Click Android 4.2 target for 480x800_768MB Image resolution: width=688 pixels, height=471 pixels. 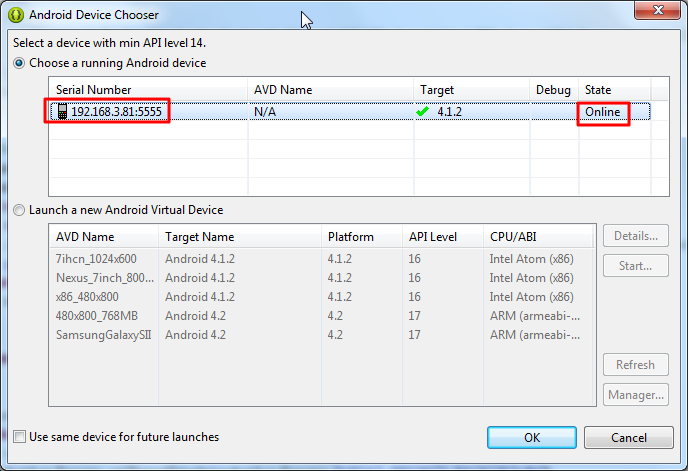click(x=195, y=316)
